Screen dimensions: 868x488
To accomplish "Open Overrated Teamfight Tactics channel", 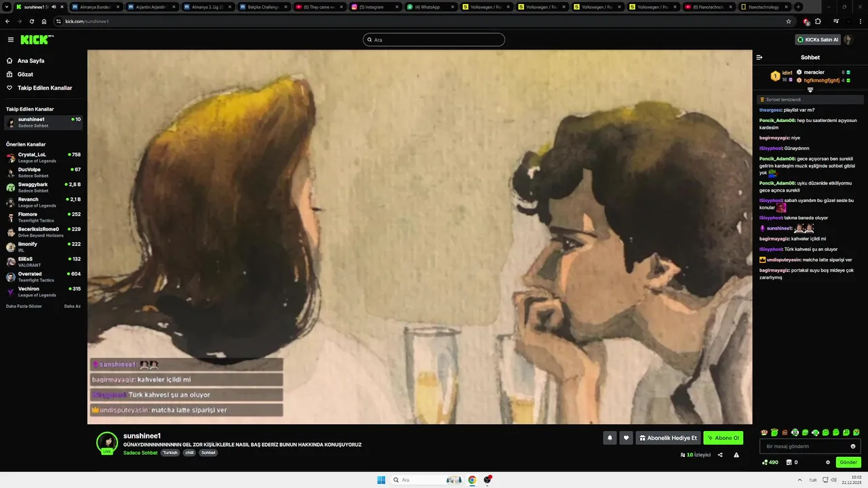I will [x=43, y=277].
